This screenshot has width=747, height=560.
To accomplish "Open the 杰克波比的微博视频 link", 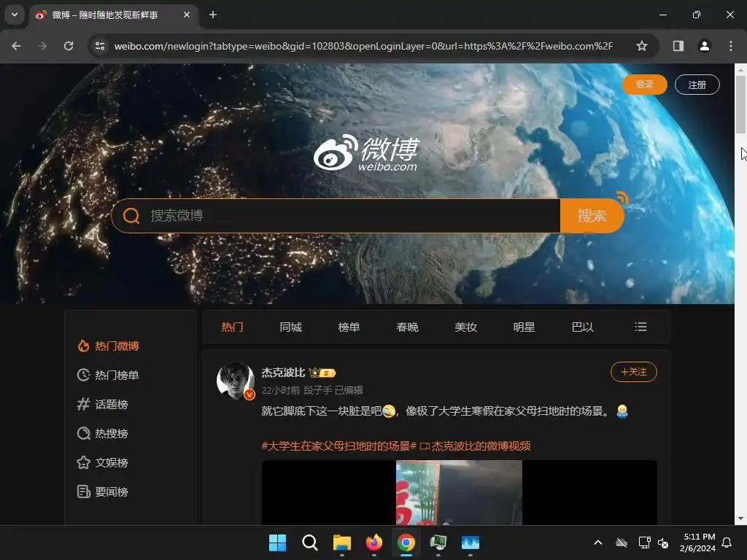I will 476,446.
